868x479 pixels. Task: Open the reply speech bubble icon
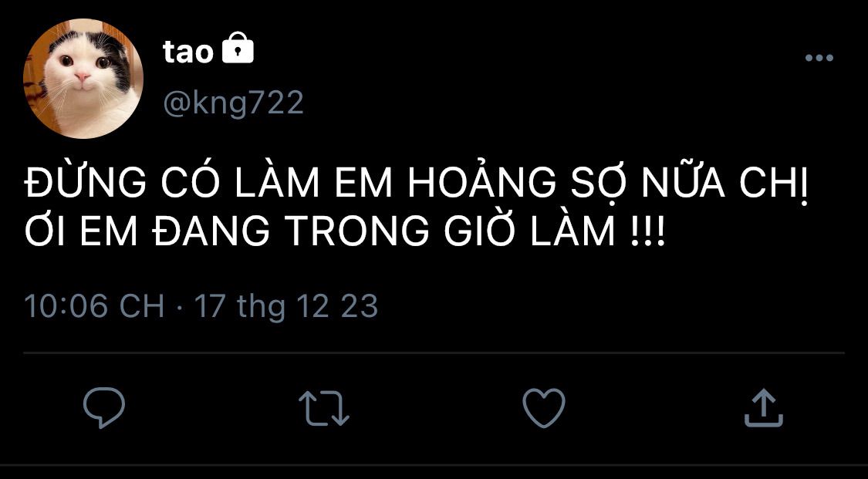pyautogui.click(x=104, y=407)
